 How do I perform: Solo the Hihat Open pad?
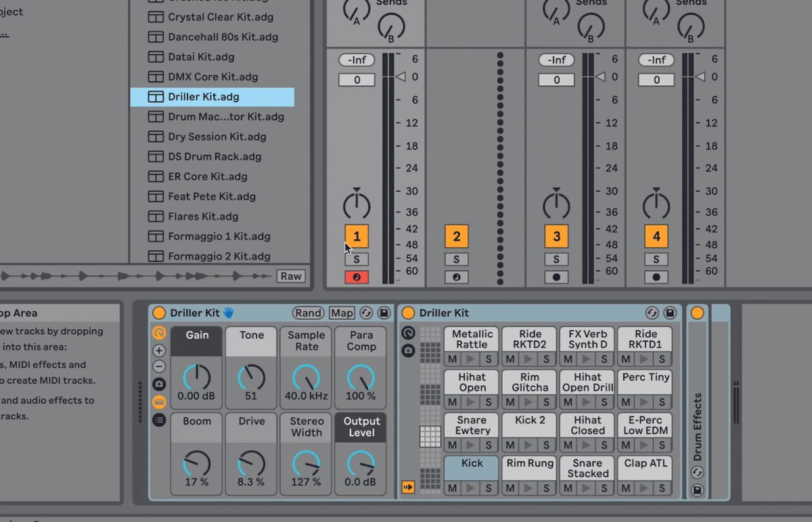488,402
